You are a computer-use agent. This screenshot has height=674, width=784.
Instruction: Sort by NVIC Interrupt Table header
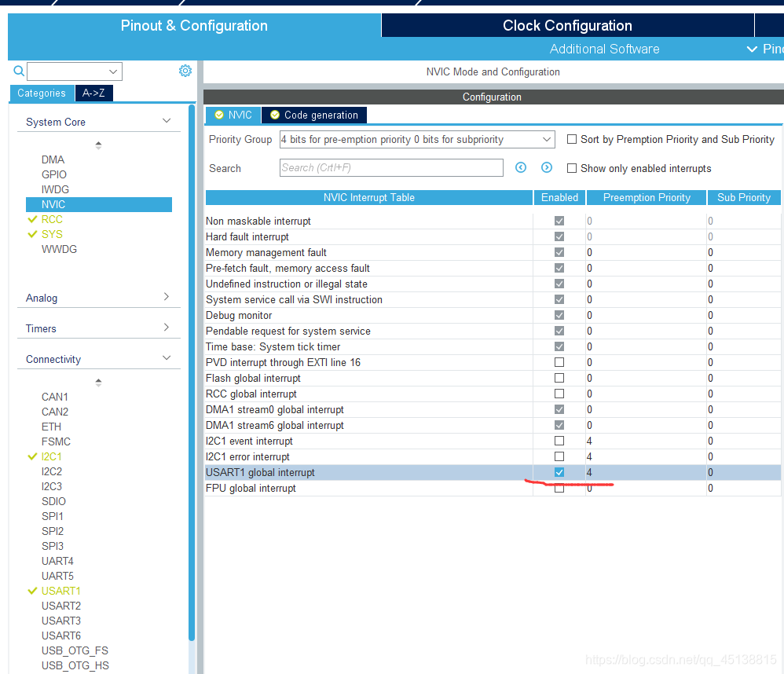click(369, 197)
